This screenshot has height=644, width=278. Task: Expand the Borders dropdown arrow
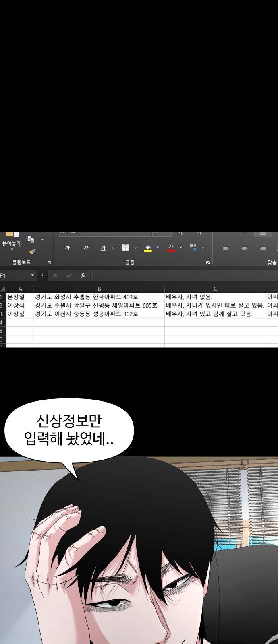click(x=135, y=248)
